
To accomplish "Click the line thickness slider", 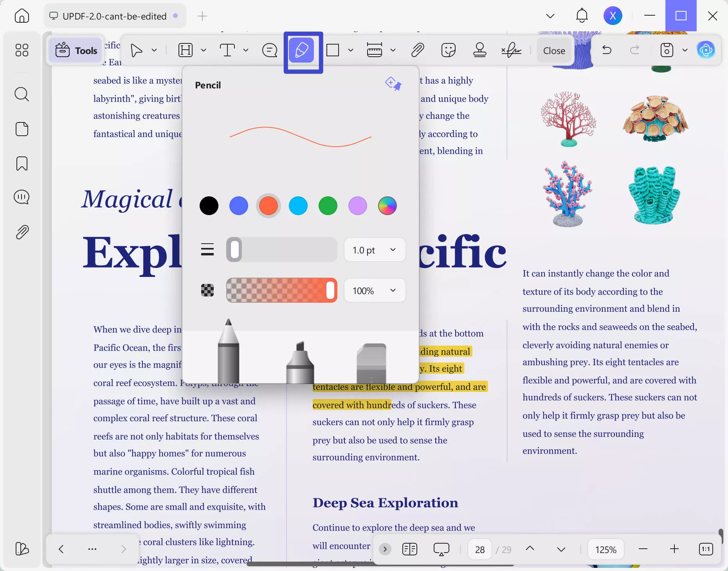I will (x=282, y=250).
